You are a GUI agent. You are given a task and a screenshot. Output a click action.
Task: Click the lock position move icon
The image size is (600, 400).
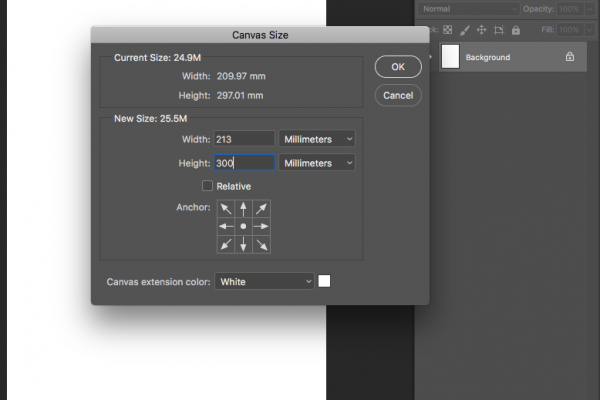pos(481,30)
